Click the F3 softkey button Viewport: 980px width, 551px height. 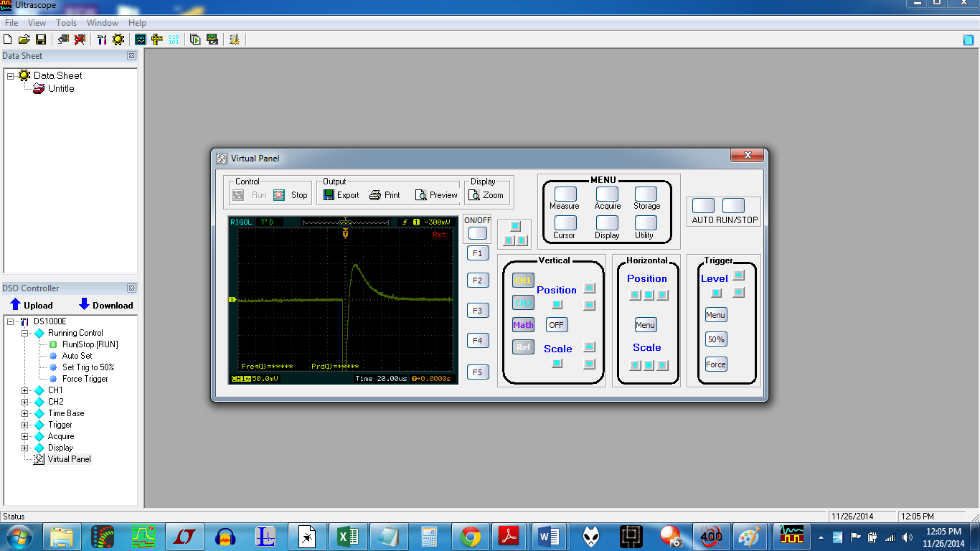pos(477,311)
